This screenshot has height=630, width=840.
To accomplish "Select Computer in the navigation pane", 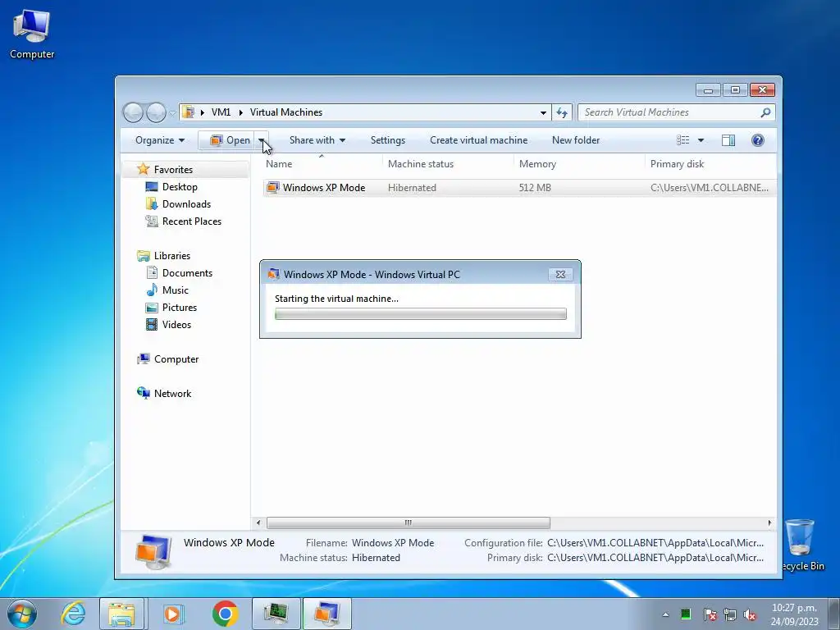I will 176,359.
